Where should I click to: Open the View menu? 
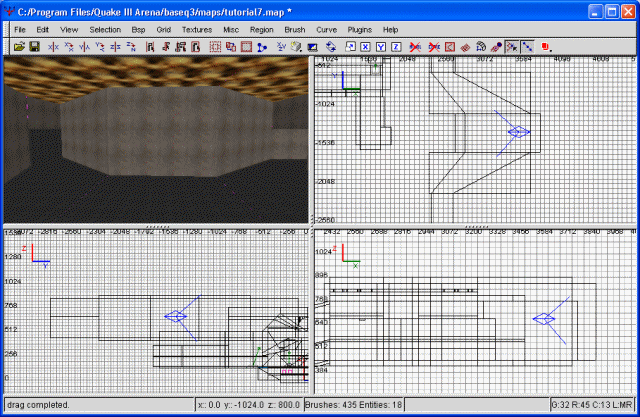point(69,30)
